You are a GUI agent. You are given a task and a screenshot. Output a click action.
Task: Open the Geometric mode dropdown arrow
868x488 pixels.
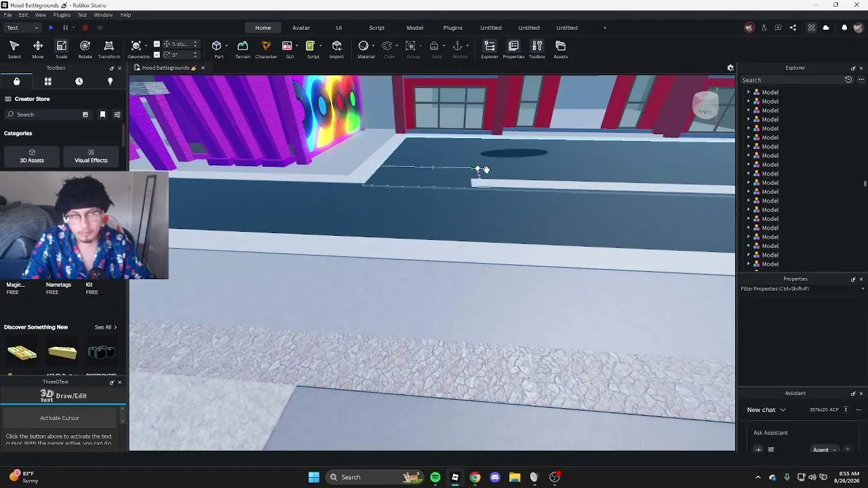[x=146, y=45]
